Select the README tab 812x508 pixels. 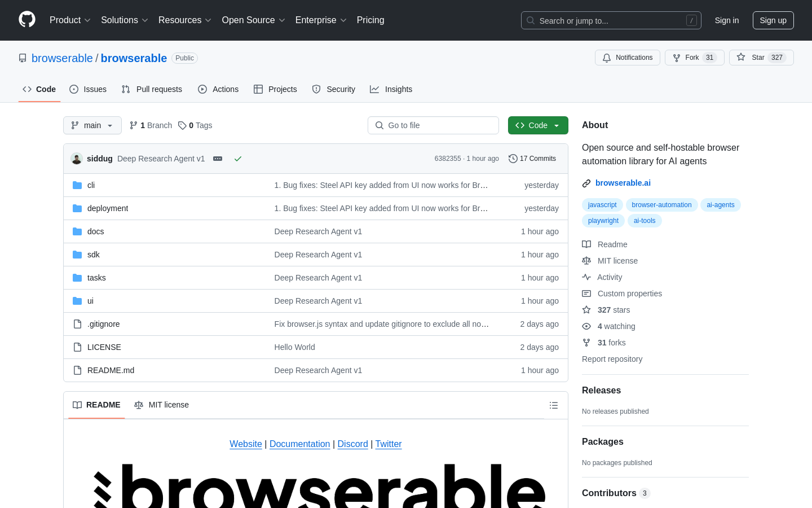(96, 405)
